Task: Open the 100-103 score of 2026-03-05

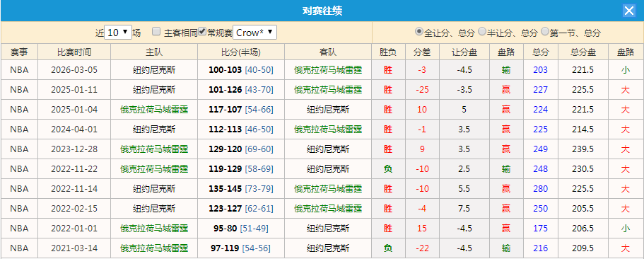Action: pyautogui.click(x=225, y=70)
